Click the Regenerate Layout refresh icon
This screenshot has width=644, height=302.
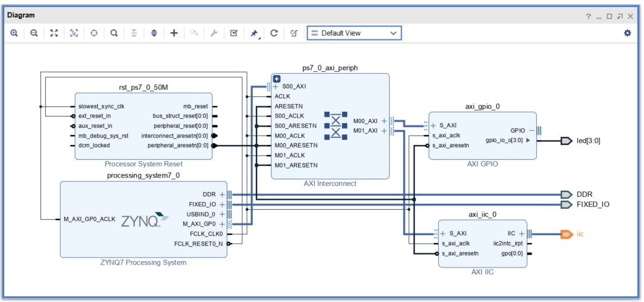274,33
